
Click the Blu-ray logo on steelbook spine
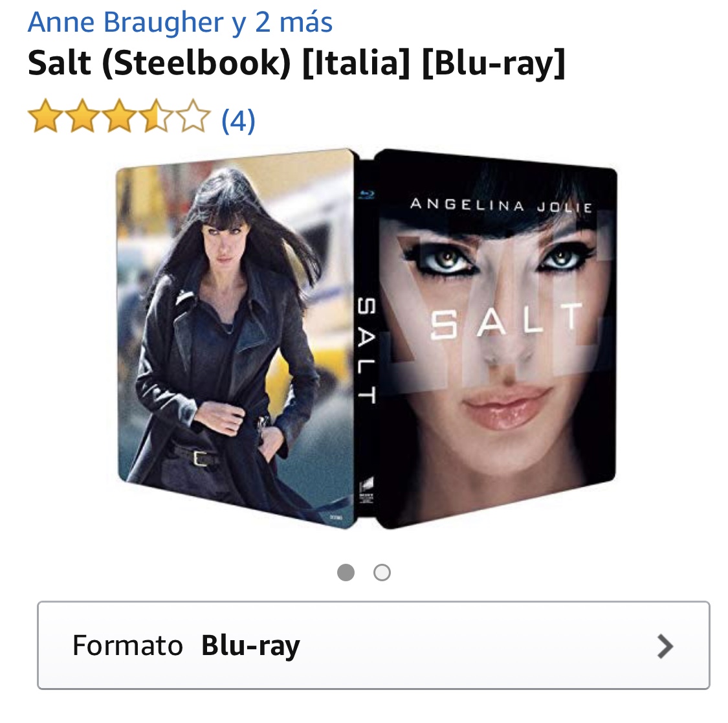tap(367, 194)
